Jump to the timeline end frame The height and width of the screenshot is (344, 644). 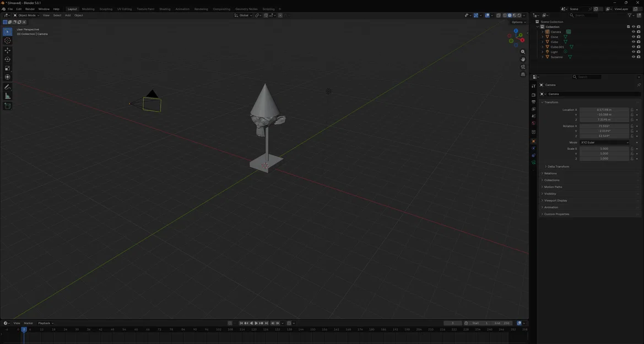(266, 323)
